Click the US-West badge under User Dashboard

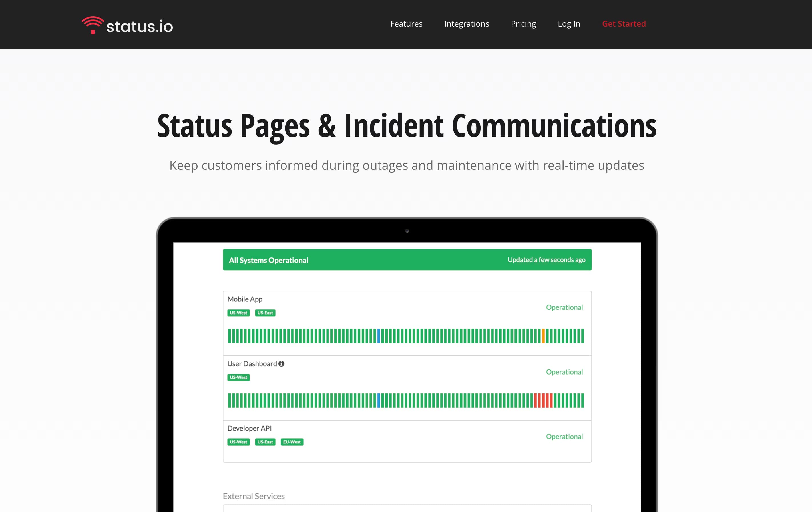238,377
